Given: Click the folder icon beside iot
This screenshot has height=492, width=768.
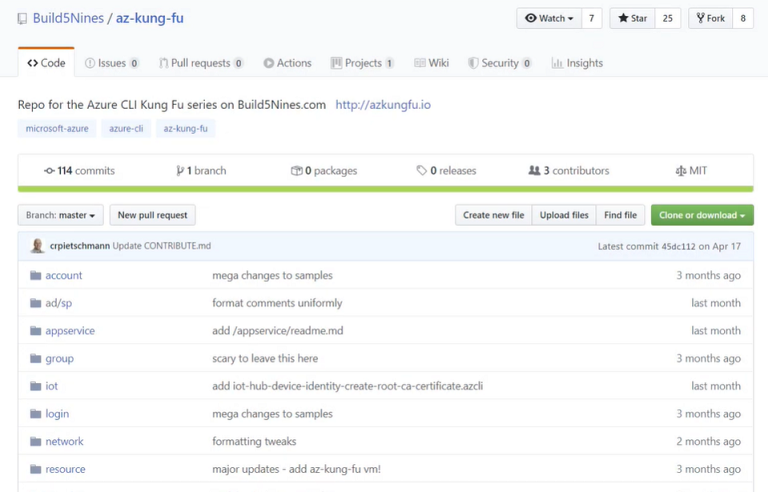Looking at the screenshot, I should pyautogui.click(x=35, y=386).
